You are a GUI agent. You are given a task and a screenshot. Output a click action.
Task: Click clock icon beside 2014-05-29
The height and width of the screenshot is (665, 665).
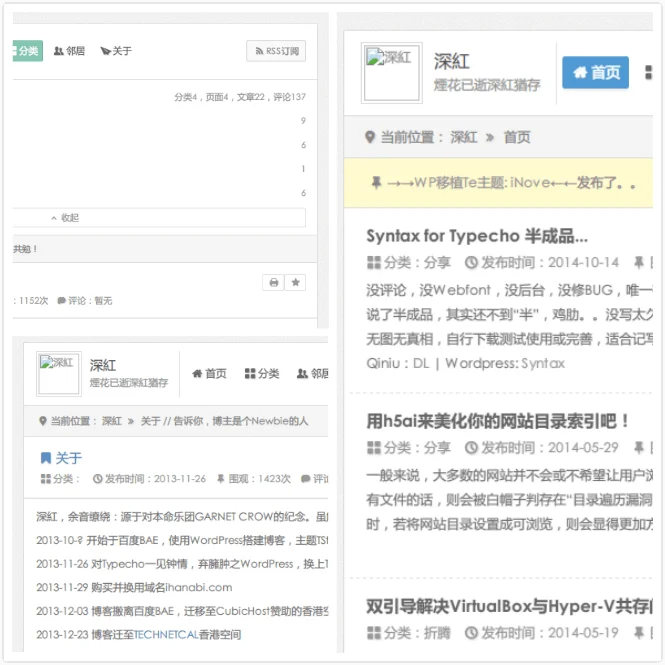coord(471,448)
